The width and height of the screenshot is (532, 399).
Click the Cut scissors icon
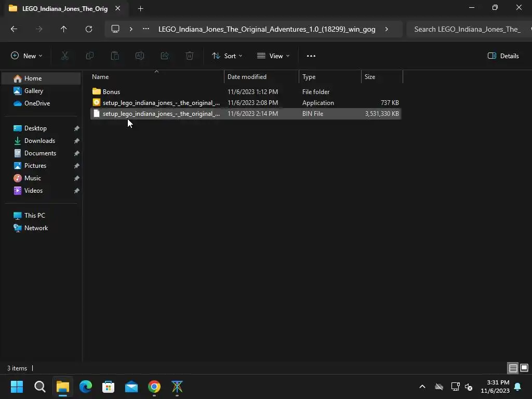[x=65, y=56]
